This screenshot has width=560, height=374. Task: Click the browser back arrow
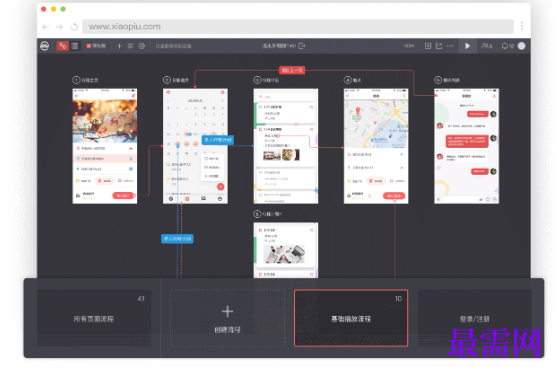tap(46, 27)
